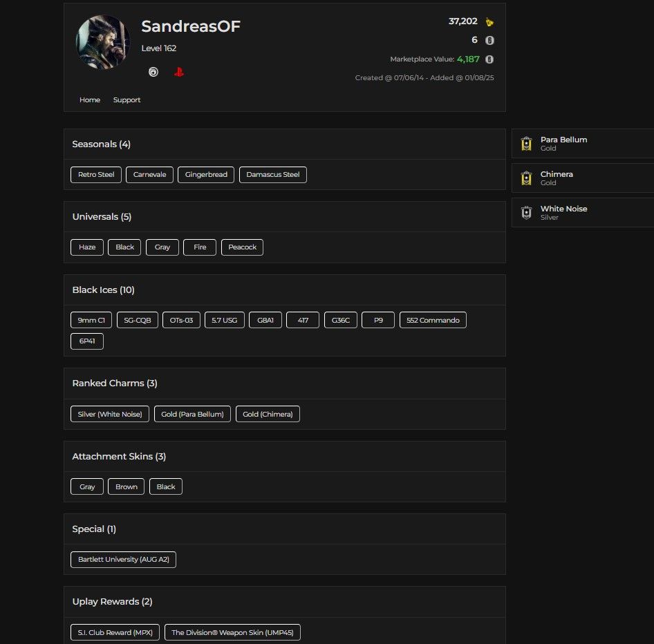Choose the 9mm C1 Black Ice tag
Screen dimensions: 654x644
(91, 320)
